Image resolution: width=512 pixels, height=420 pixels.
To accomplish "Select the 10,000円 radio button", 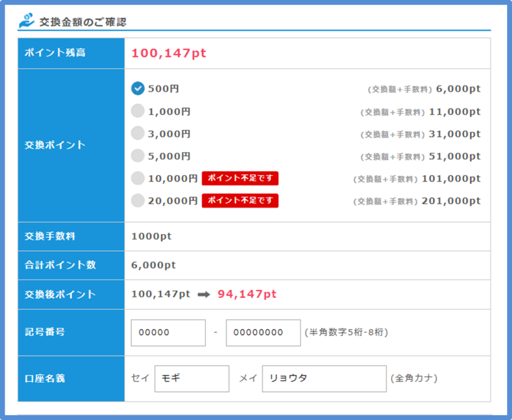I will [138, 178].
